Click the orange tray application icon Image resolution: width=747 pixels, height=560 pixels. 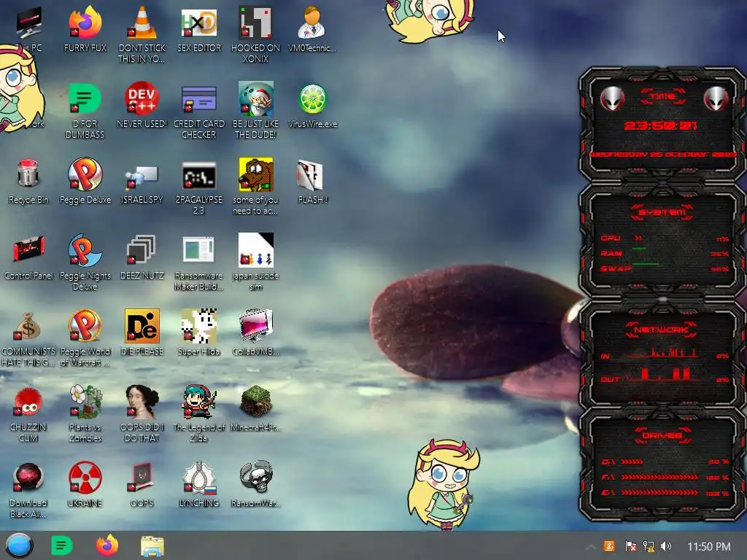point(609,546)
